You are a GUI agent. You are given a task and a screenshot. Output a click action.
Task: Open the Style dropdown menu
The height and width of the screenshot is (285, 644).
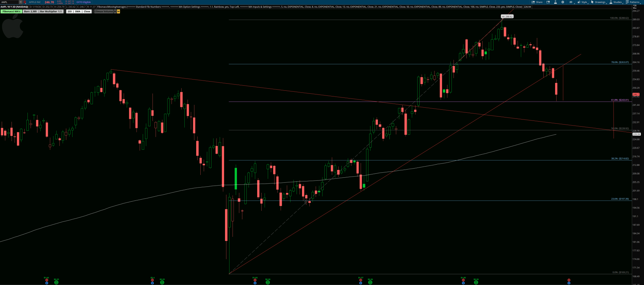pos(583,2)
